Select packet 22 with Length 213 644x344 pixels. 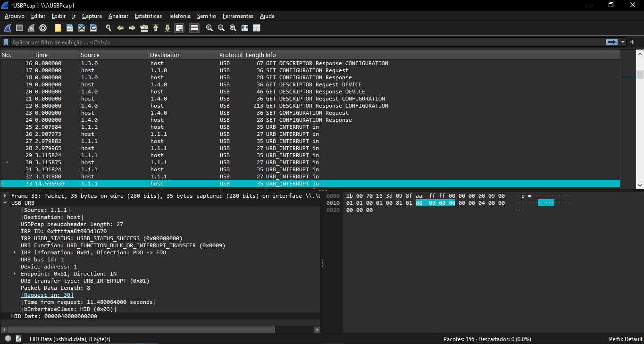coord(310,106)
